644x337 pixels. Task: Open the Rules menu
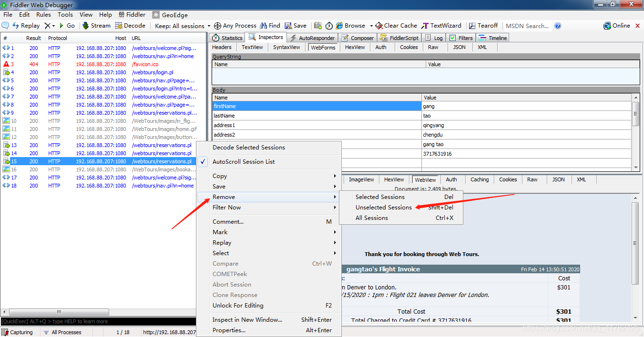click(43, 15)
